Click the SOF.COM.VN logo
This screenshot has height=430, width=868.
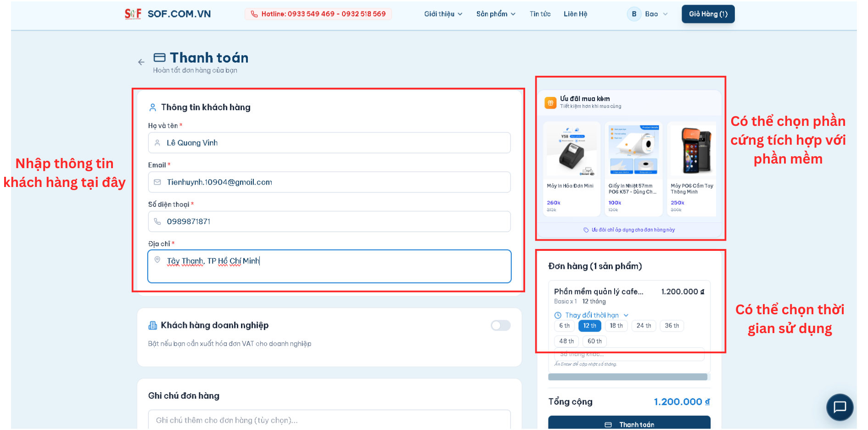click(133, 14)
